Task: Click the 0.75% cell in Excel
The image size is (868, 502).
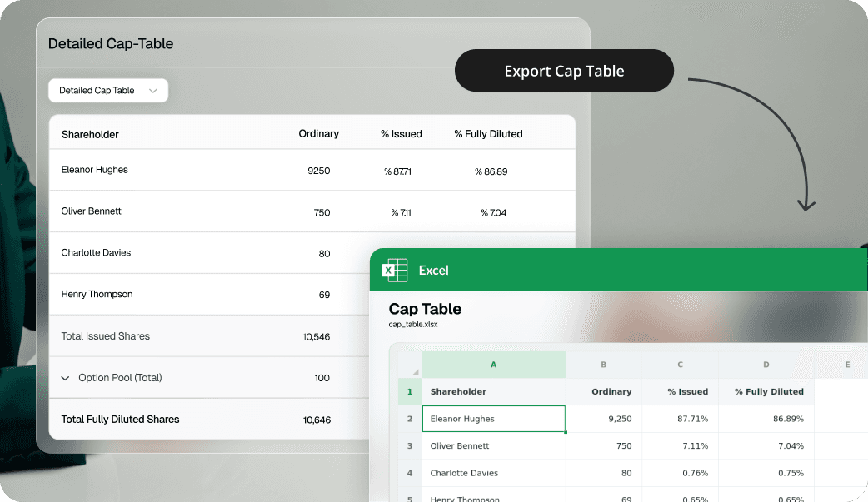Action: pyautogui.click(x=766, y=473)
